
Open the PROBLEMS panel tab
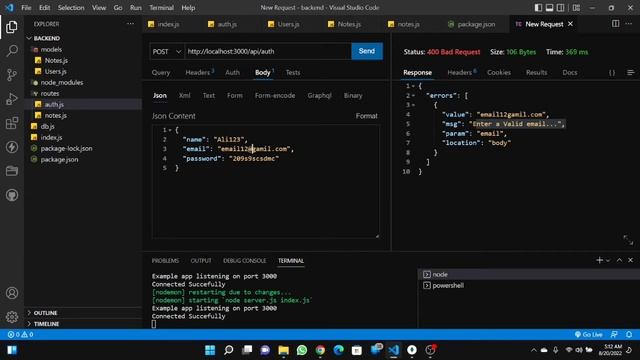[x=165, y=260]
